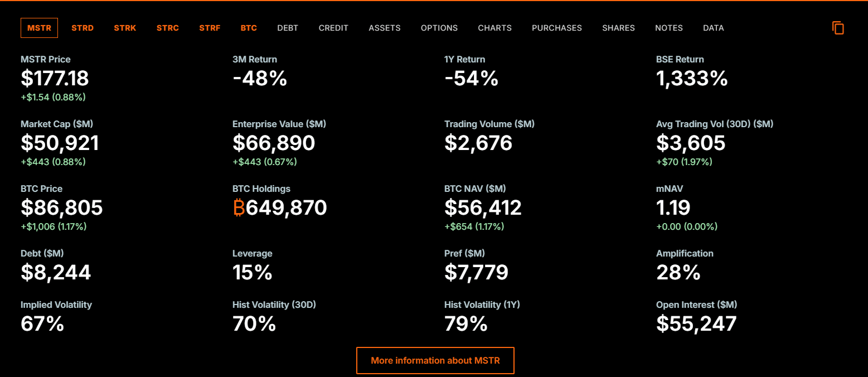This screenshot has width=868, height=377.
Task: Open the OPTIONS tab
Action: coord(439,28)
